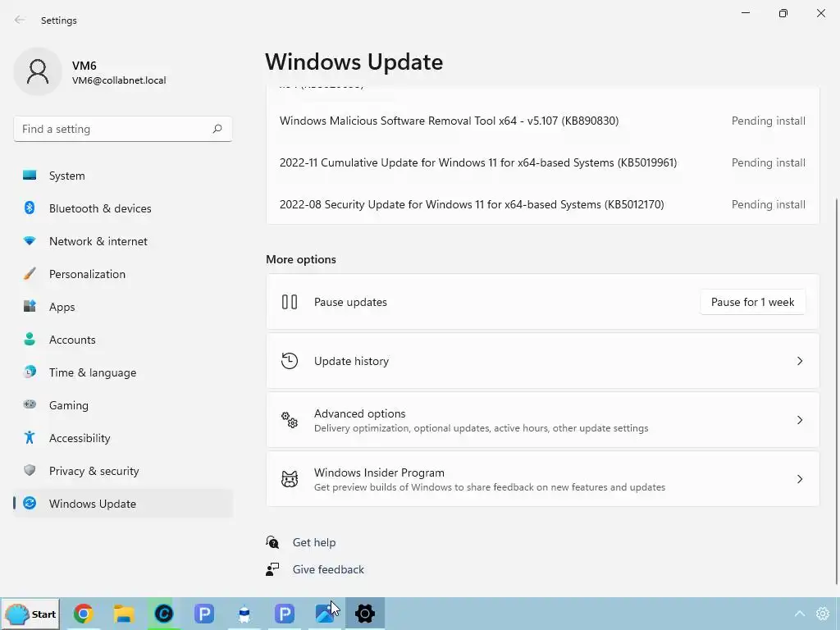Click the VM6 account name
This screenshot has height=630, width=840.
point(84,66)
